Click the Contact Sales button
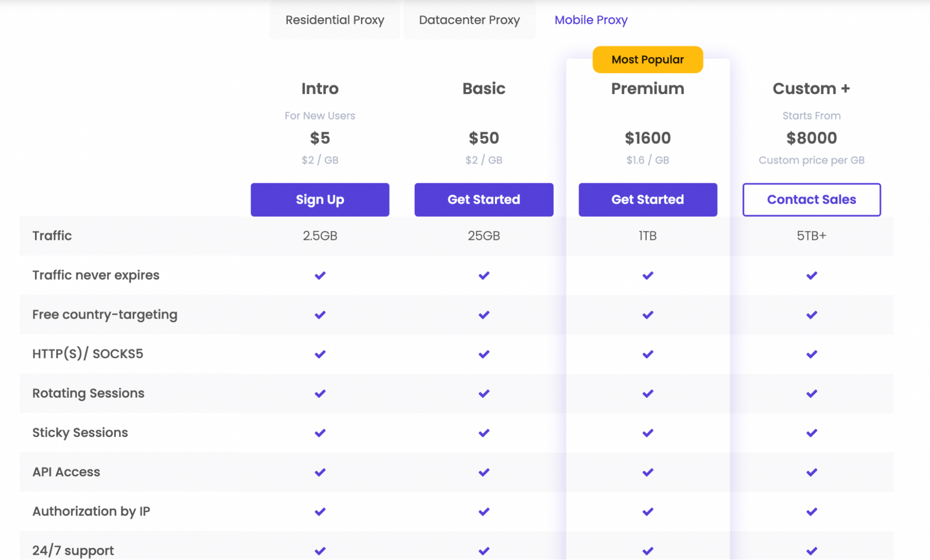 coord(811,200)
